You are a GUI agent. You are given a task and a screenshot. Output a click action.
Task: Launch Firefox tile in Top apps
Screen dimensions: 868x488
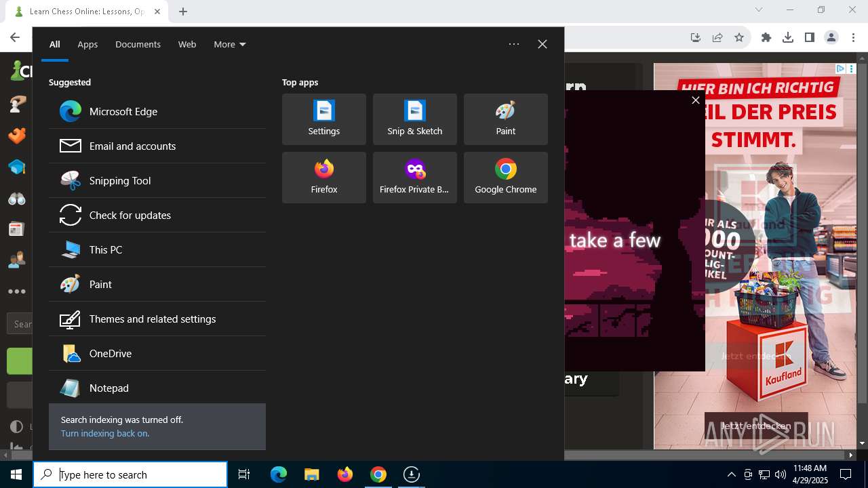[324, 178]
